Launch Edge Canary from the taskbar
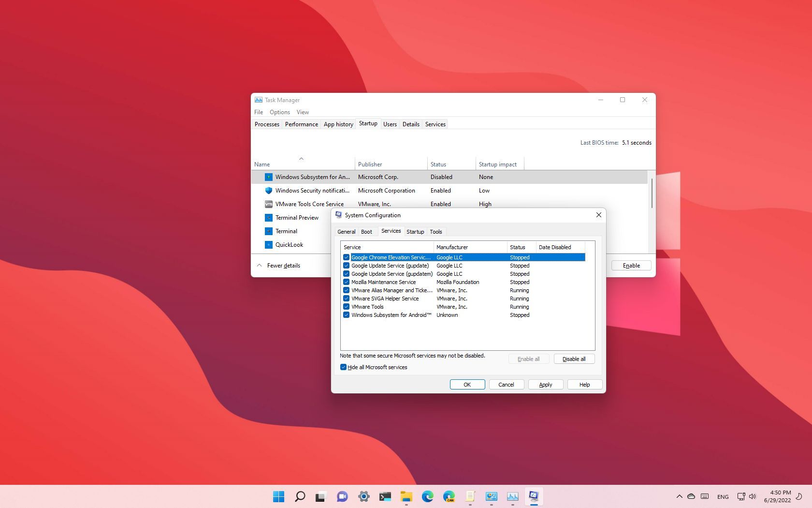This screenshot has width=812, height=508. tap(449, 496)
